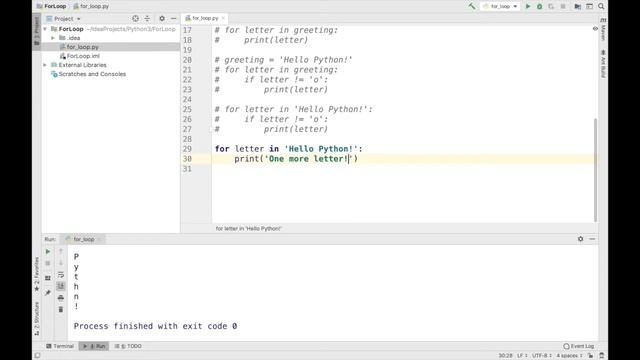Click the inspections eye icon in editor
This screenshot has width=640, height=360.
coord(595,29)
